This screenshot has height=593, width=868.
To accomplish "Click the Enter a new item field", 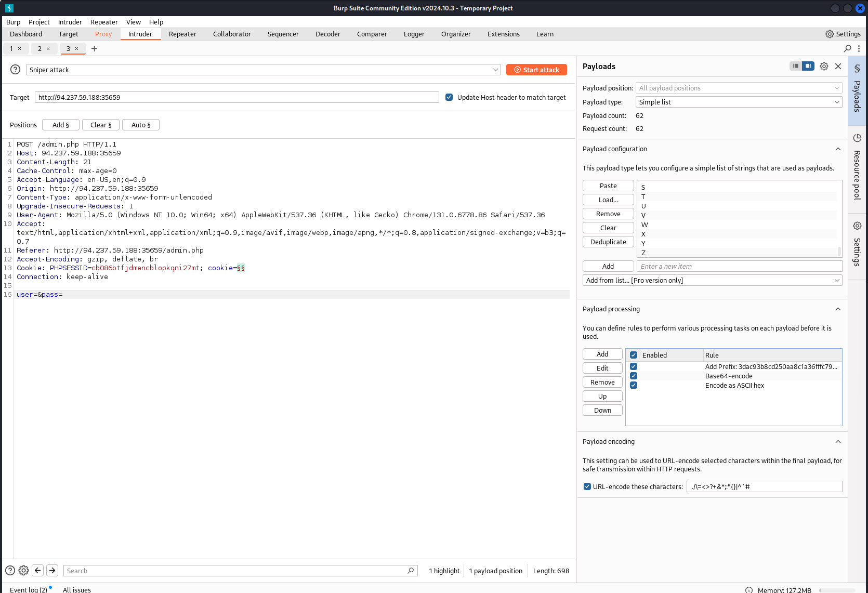I will pyautogui.click(x=739, y=266).
